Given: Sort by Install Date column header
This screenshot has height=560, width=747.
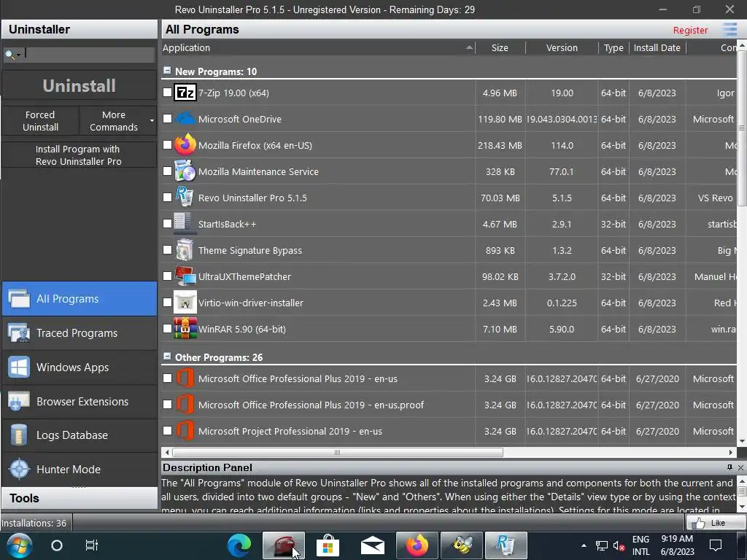Looking at the screenshot, I should tap(657, 47).
